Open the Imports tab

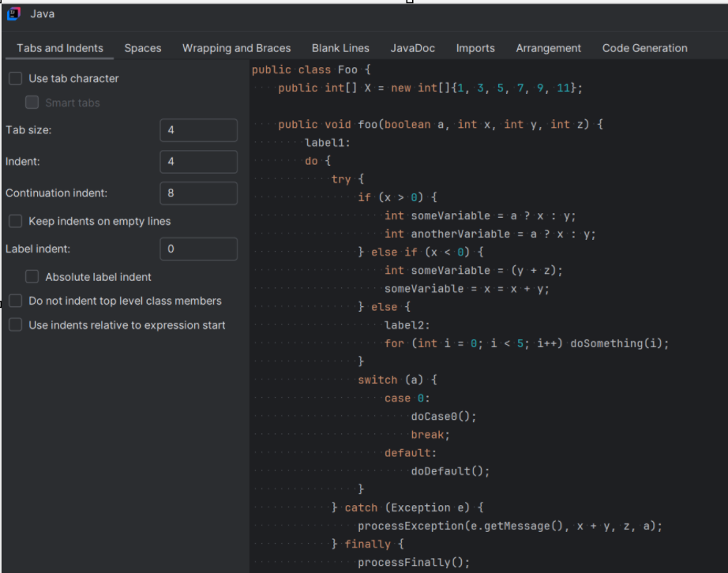click(x=475, y=48)
